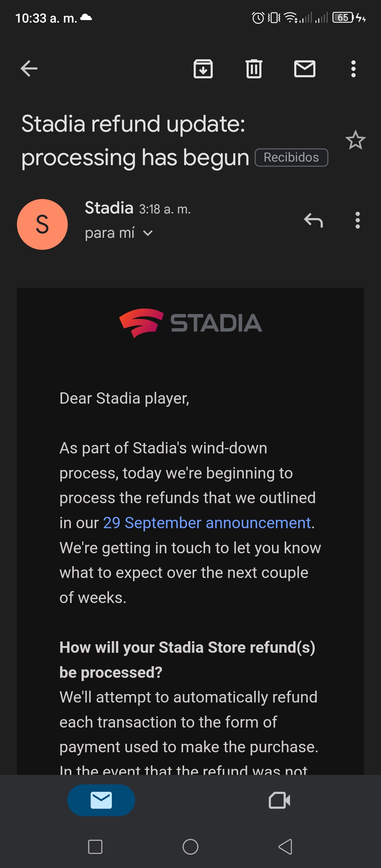
Task: Open message options three-dot menu beside the reply arrow
Action: coord(358,220)
